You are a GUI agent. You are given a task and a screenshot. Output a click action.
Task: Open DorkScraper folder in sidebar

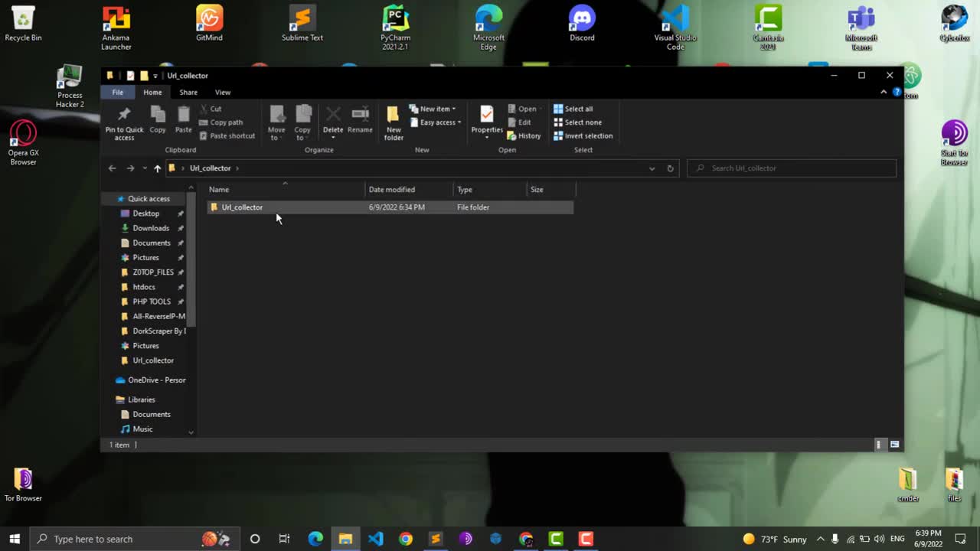[158, 331]
